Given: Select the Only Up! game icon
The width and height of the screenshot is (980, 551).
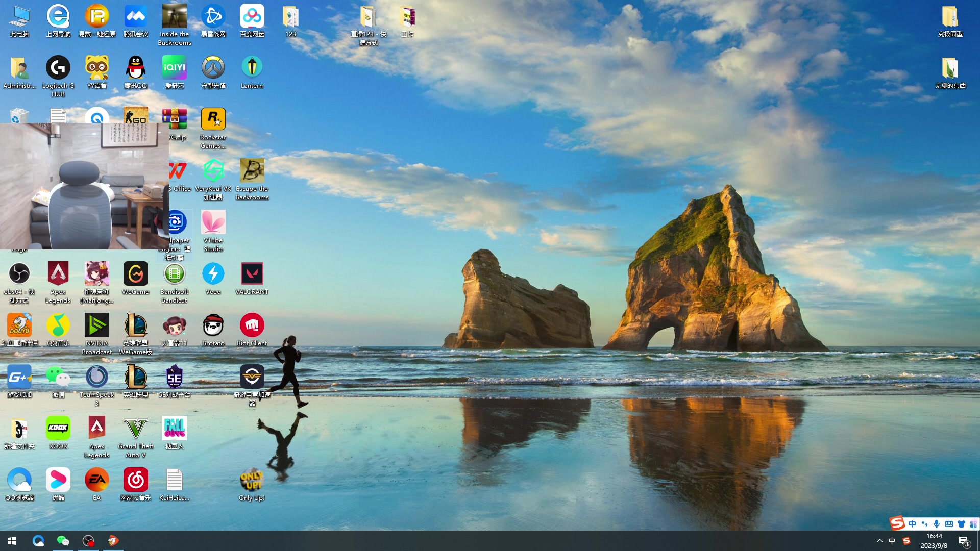Looking at the screenshot, I should [x=252, y=480].
